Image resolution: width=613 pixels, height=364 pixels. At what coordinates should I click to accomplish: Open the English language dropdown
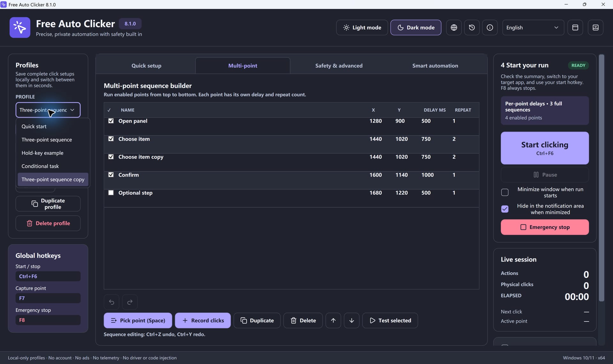point(533,27)
